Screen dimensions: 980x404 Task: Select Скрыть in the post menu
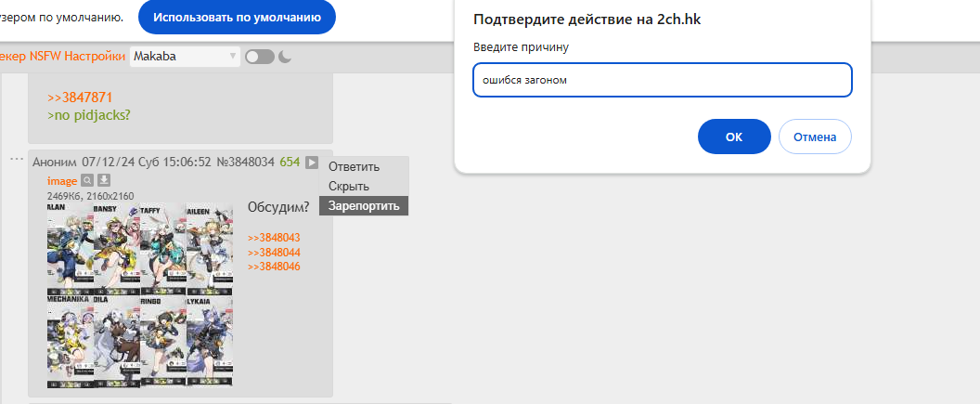click(349, 187)
